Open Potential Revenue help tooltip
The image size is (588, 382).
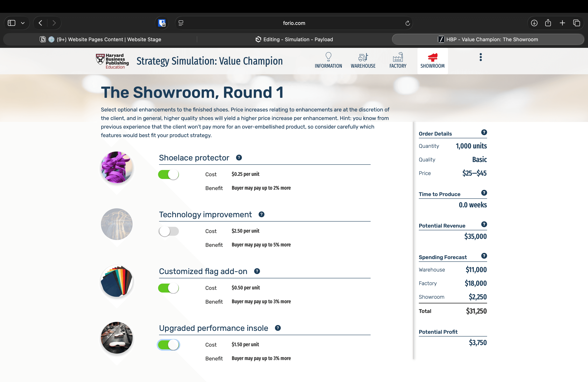[484, 224]
